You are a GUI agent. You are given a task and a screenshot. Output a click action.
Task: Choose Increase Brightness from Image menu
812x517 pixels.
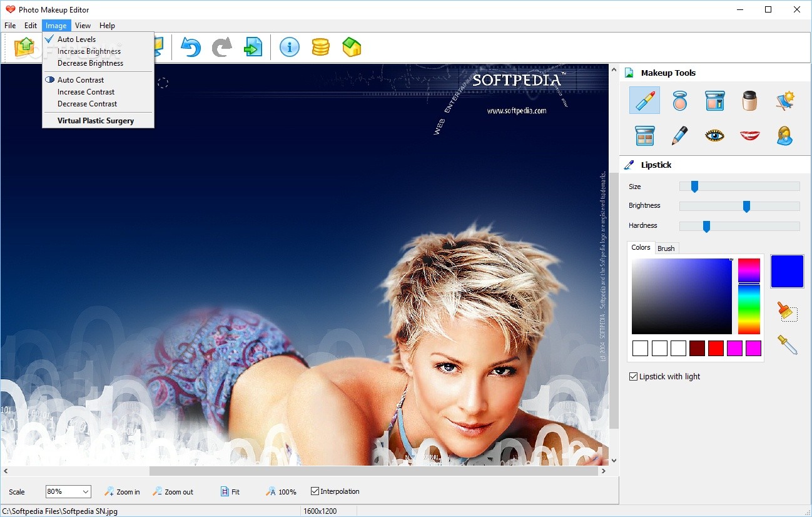click(x=98, y=51)
